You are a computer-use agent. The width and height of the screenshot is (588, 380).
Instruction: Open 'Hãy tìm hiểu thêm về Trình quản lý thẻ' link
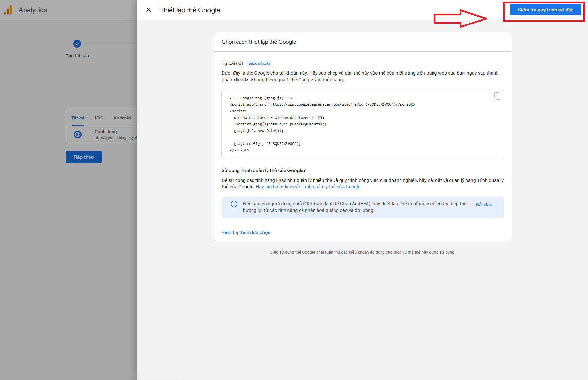point(308,187)
